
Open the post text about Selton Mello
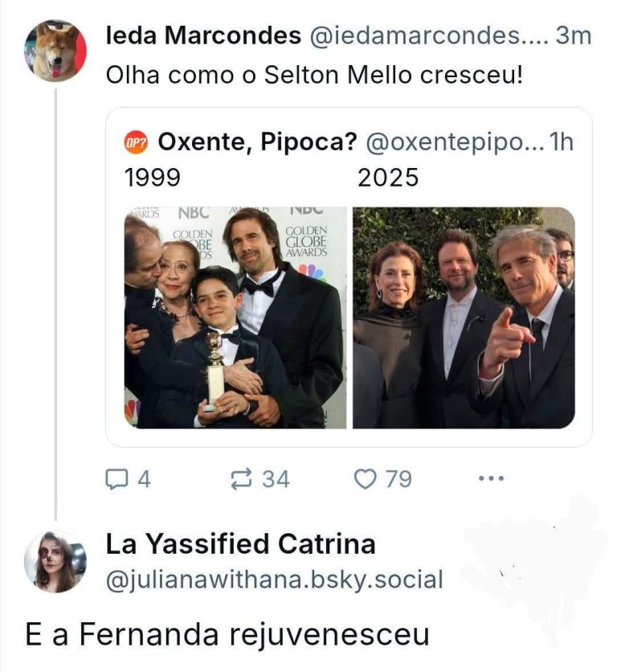(x=314, y=76)
